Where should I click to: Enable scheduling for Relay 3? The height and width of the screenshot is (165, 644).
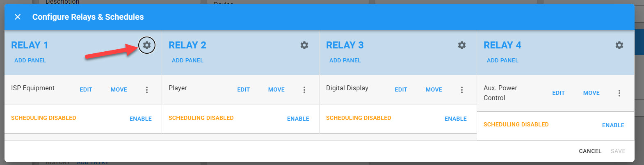click(456, 119)
